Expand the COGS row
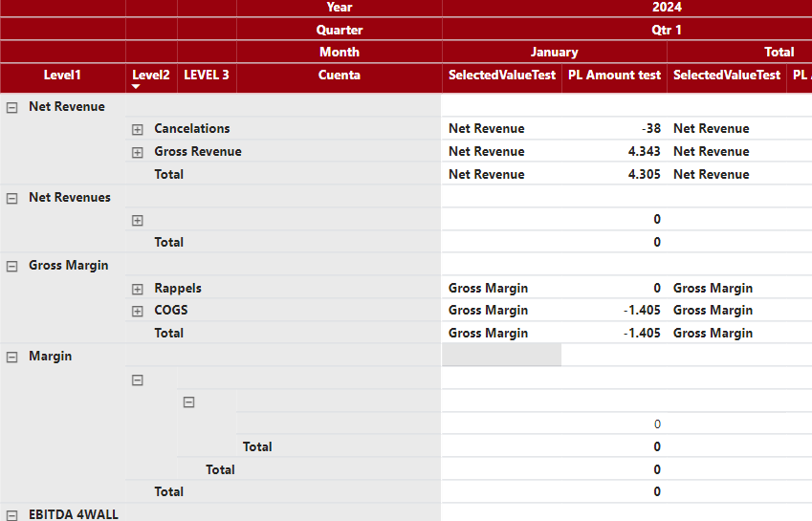The height and width of the screenshot is (521, 812). click(x=137, y=311)
